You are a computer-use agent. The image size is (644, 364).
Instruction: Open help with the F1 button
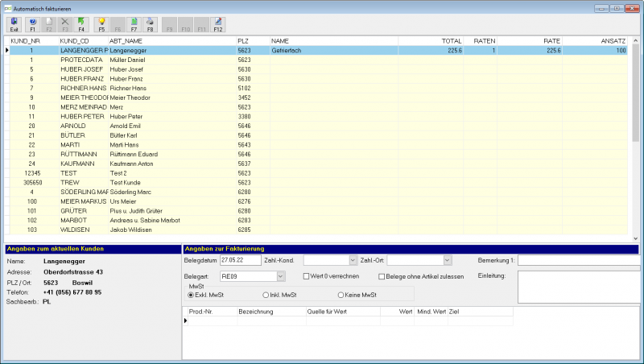(x=32, y=25)
